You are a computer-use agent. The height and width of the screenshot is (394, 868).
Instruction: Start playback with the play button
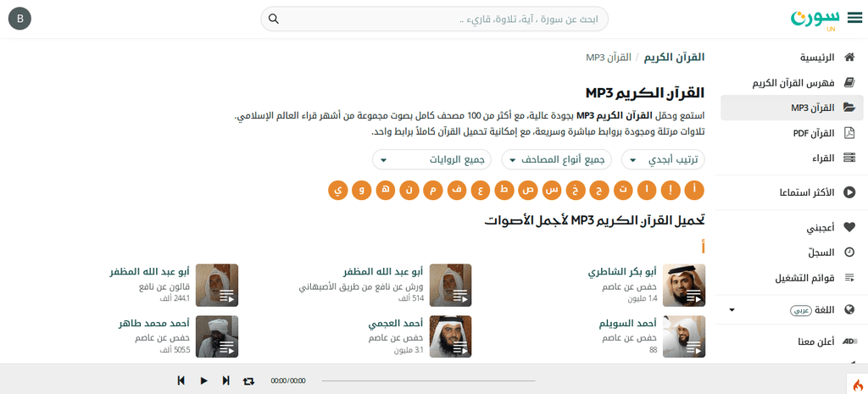203,380
